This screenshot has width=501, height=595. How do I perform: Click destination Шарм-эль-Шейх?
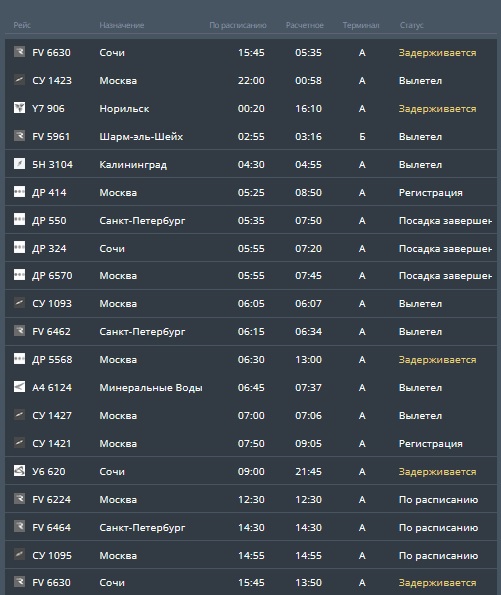pos(141,137)
